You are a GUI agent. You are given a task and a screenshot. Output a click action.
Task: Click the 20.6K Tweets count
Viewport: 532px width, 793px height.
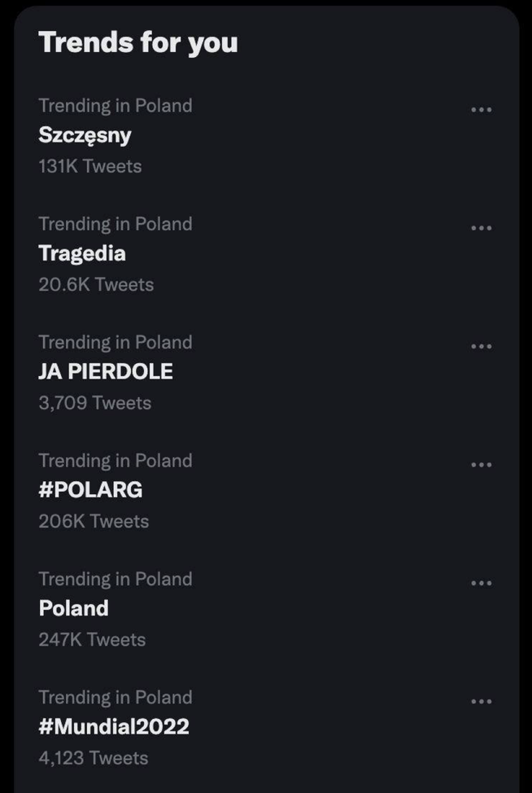96,285
